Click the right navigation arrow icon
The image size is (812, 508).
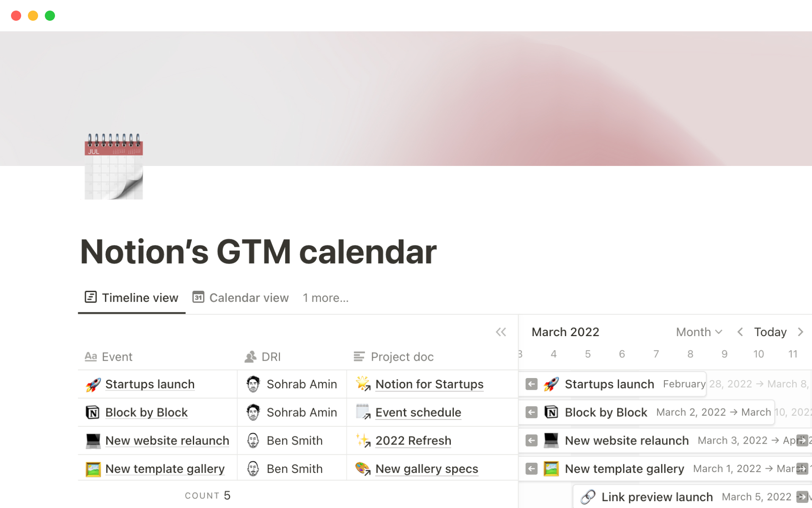point(801,331)
